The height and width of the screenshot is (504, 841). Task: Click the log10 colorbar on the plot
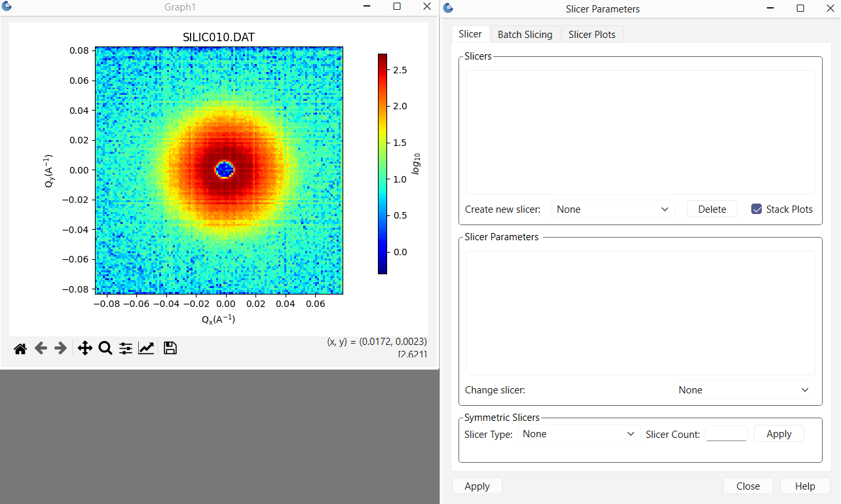[x=383, y=164]
